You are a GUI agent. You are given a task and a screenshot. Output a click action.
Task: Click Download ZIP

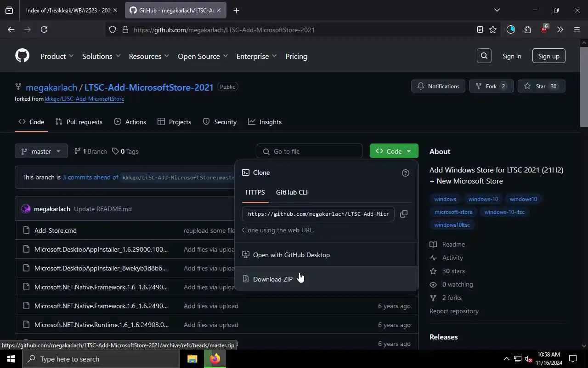[x=326, y=279]
